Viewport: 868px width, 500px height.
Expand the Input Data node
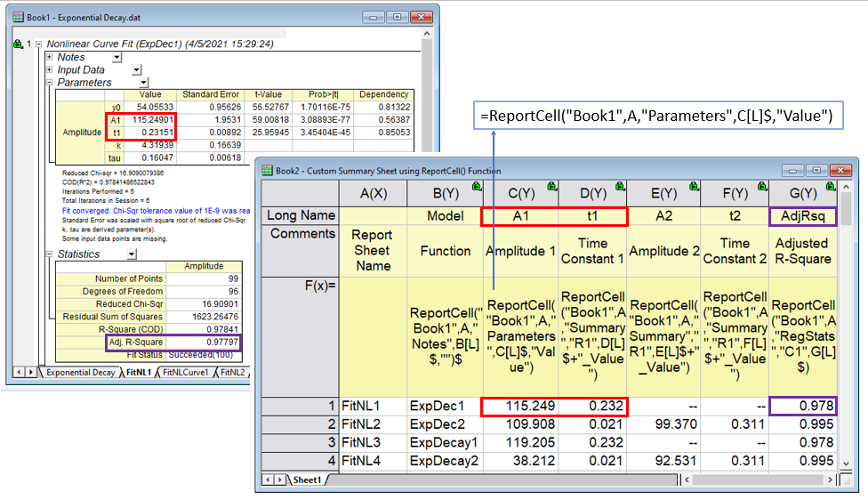tap(50, 69)
